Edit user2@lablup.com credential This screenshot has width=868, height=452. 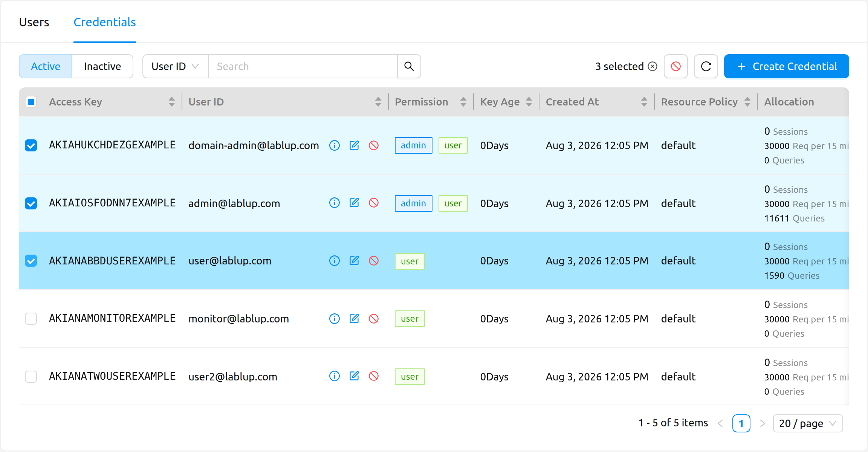354,376
